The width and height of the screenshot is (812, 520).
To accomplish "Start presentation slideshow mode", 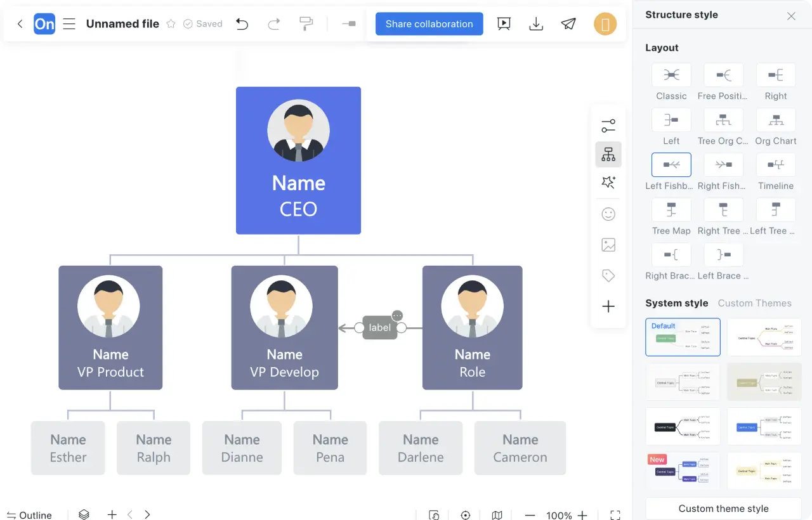I will tap(504, 24).
